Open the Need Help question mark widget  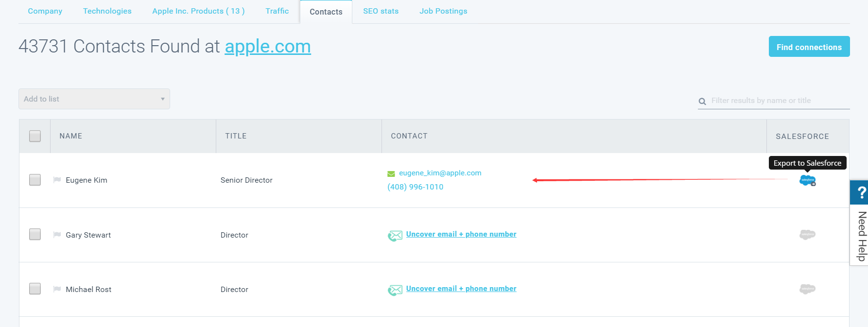point(860,192)
